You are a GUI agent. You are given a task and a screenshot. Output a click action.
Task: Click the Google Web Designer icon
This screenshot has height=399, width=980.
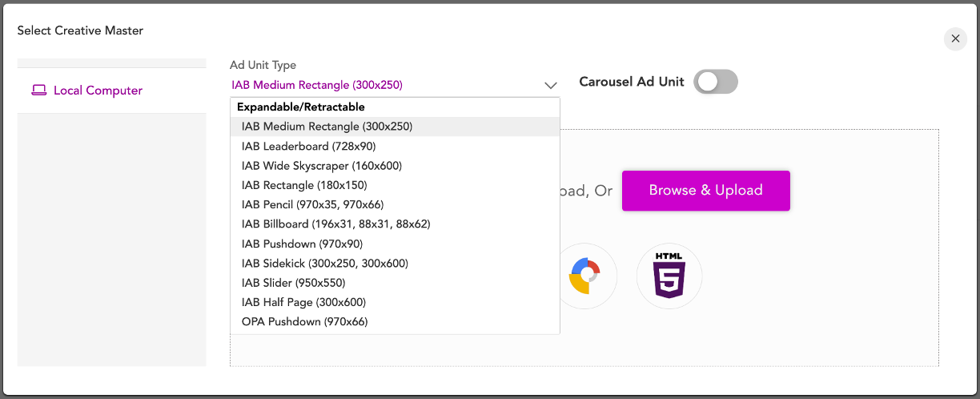(588, 276)
